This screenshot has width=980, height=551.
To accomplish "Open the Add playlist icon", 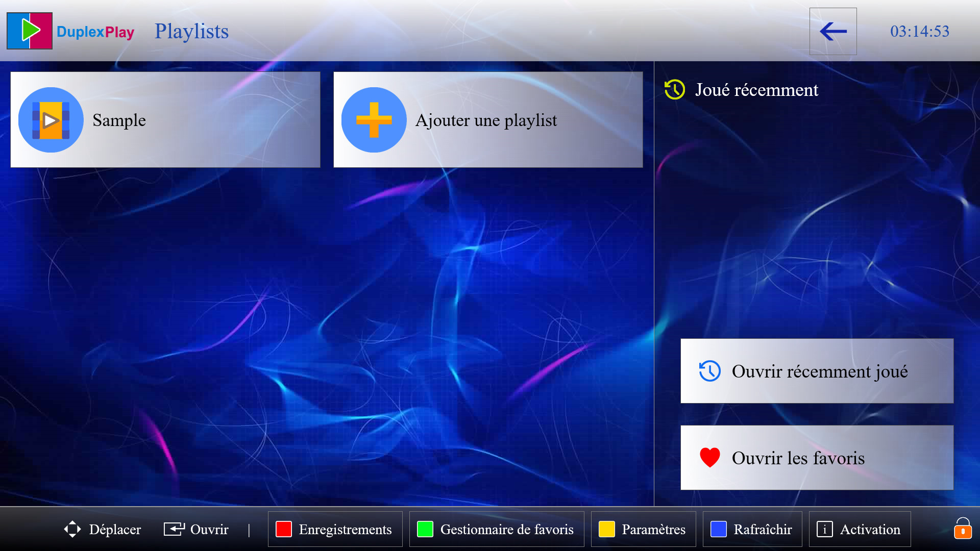I will [375, 120].
